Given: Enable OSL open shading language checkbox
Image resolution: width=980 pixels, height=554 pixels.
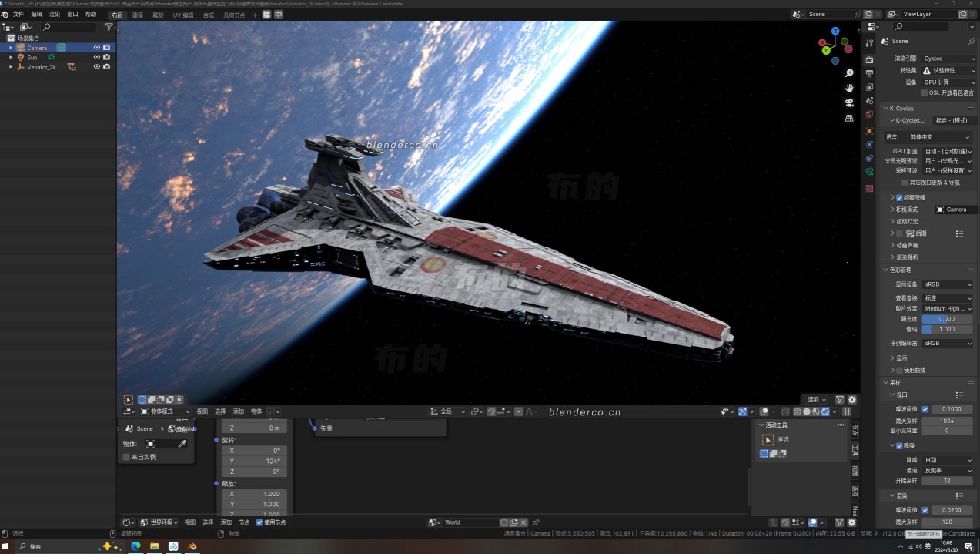Looking at the screenshot, I should tap(925, 93).
